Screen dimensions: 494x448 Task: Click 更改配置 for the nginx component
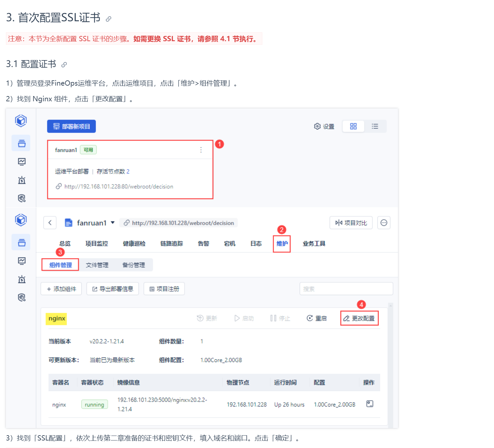tap(359, 318)
